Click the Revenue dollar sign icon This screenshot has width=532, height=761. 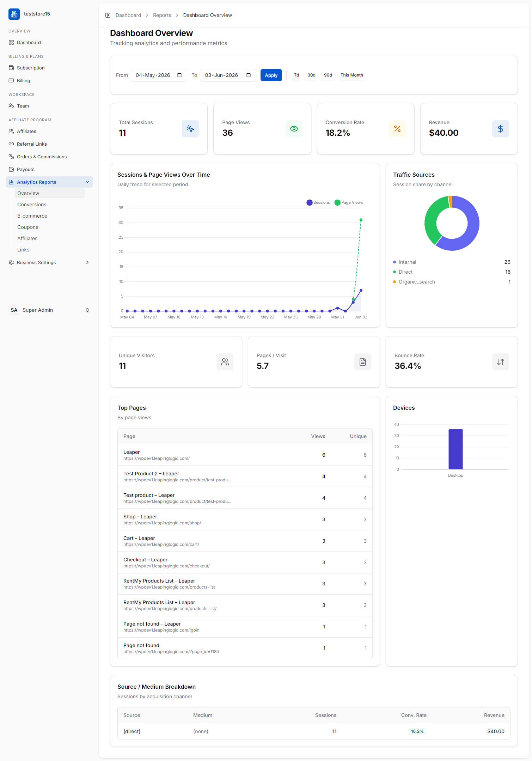click(501, 129)
